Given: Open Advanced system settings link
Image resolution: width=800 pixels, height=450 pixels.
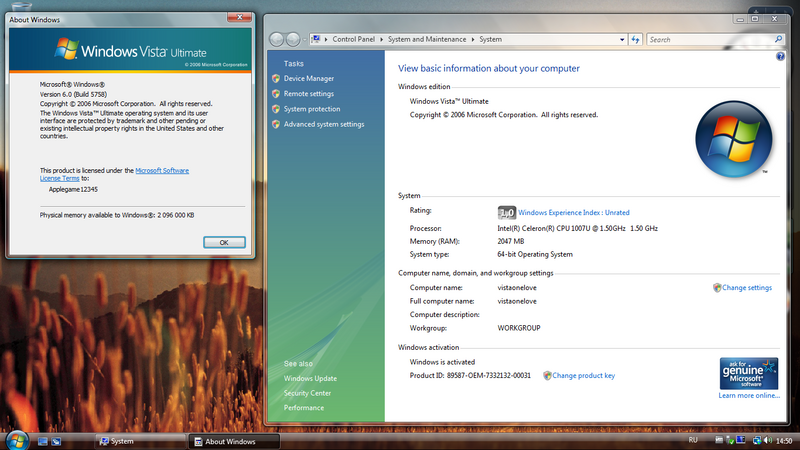Looking at the screenshot, I should (x=324, y=124).
